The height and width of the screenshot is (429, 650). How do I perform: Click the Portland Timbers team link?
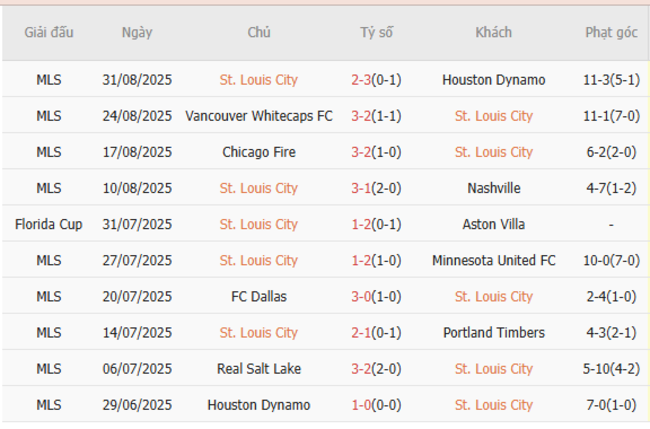coord(493,332)
